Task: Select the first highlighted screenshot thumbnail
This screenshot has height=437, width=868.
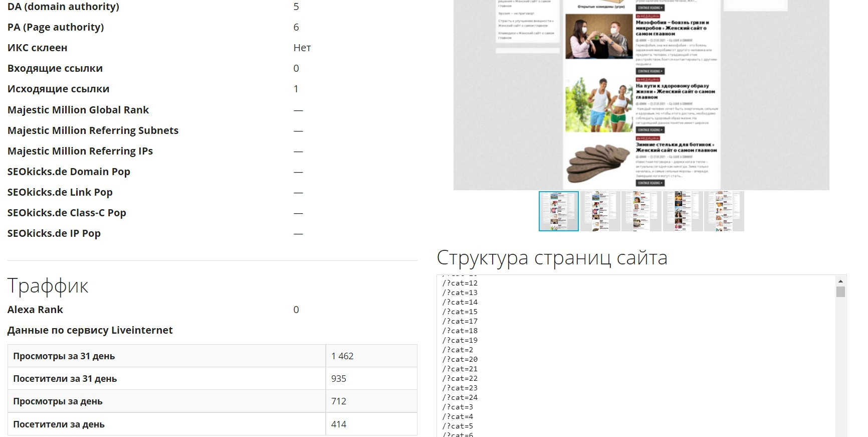Action: pyautogui.click(x=559, y=211)
